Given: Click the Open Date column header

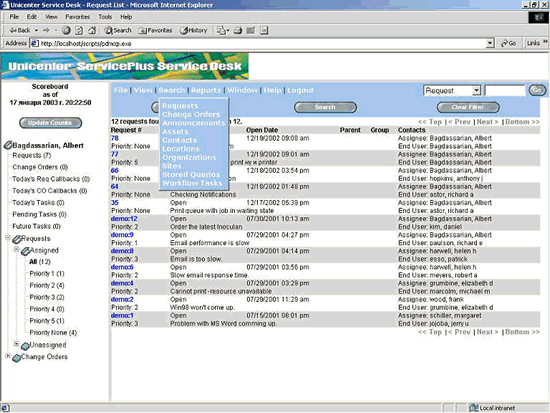Looking at the screenshot, I should coord(262,130).
